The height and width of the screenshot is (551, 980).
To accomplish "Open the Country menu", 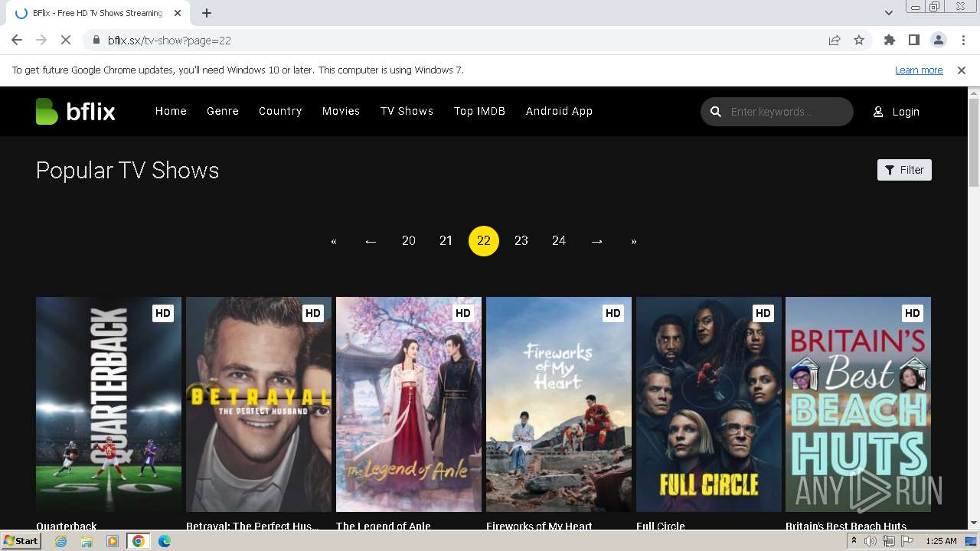I will (x=280, y=111).
